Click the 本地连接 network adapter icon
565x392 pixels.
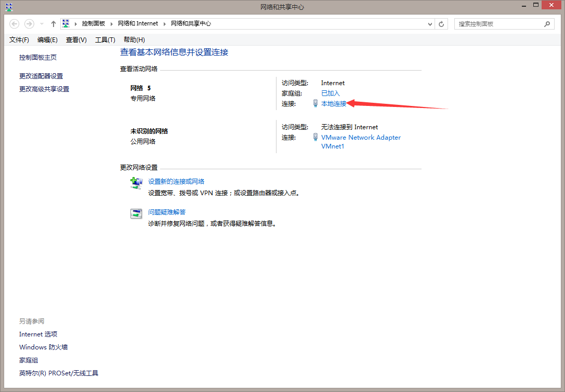coord(316,104)
